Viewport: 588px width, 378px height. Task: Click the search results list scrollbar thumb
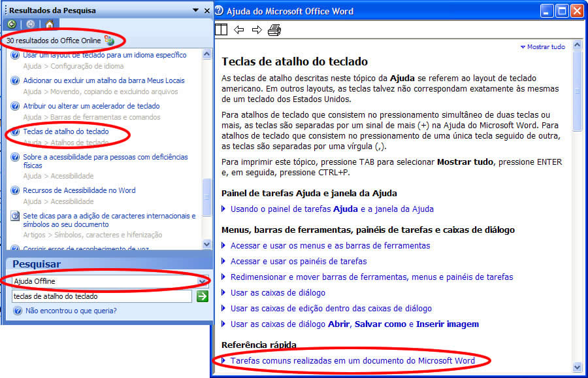206,197
